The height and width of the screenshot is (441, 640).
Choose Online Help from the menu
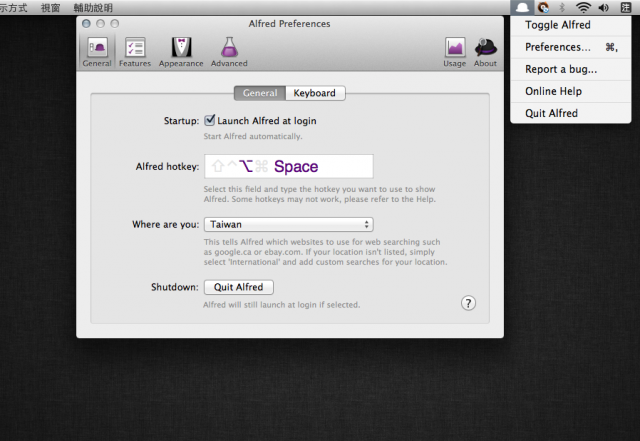(x=570, y=91)
